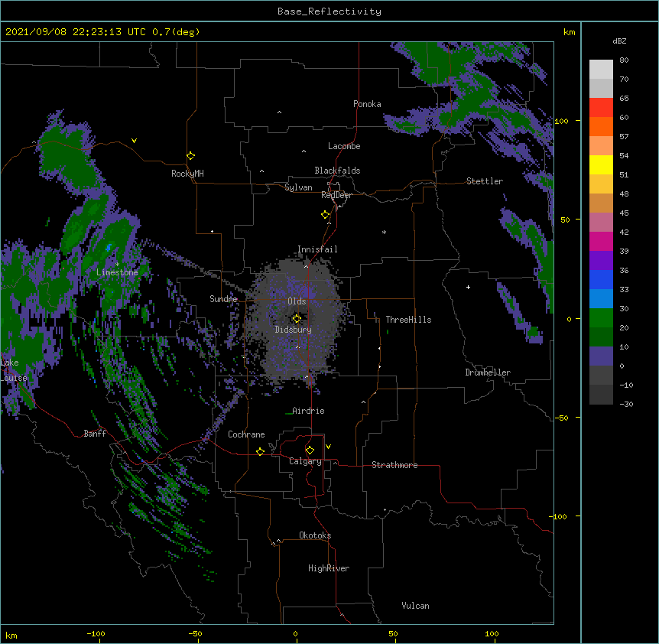Click the Sylvan label
Screen dimensions: 659x644
pyautogui.click(x=298, y=187)
